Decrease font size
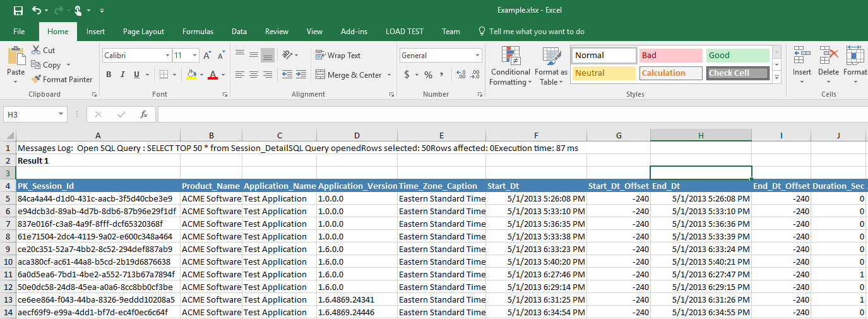 (x=220, y=56)
